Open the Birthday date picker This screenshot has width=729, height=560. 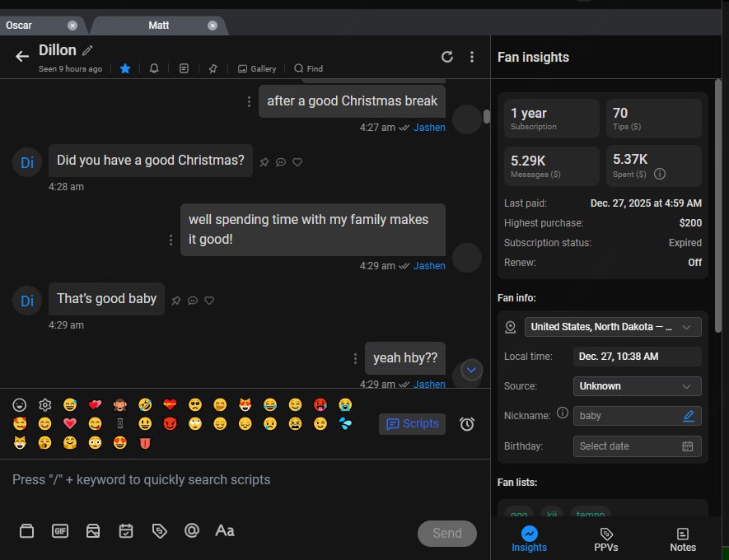637,446
